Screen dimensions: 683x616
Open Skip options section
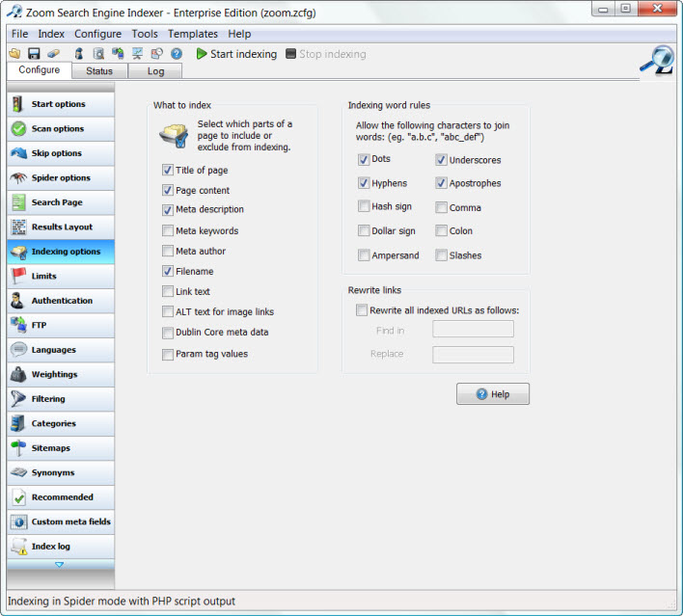tap(61, 153)
